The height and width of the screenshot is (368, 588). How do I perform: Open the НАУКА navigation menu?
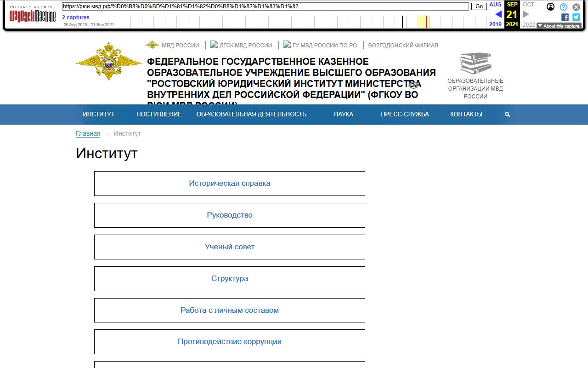tap(344, 115)
